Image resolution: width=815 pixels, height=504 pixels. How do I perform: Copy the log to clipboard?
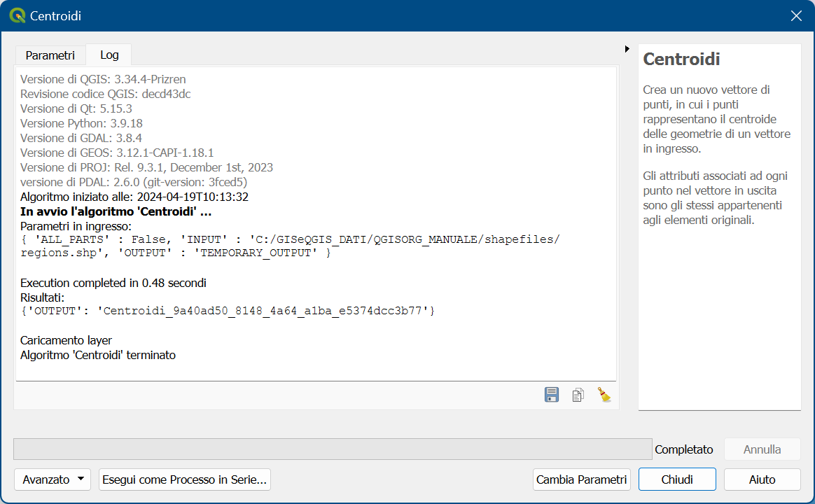click(x=578, y=395)
